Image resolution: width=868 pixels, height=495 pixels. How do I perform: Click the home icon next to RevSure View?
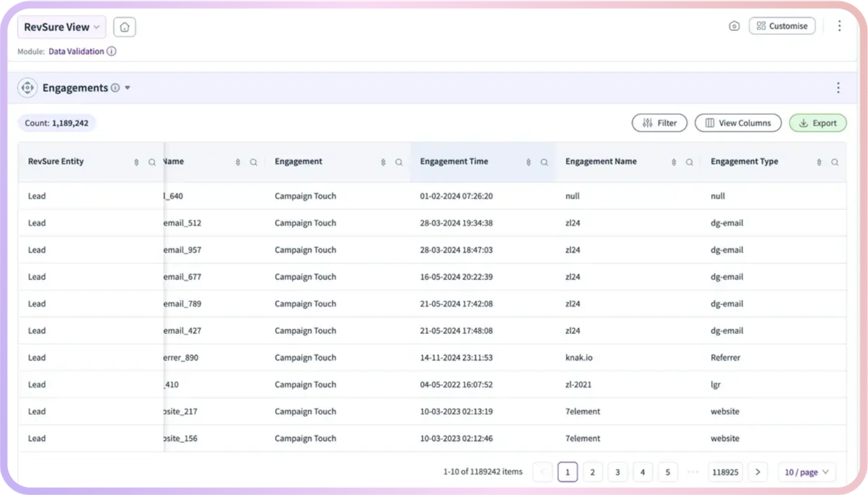(x=125, y=27)
